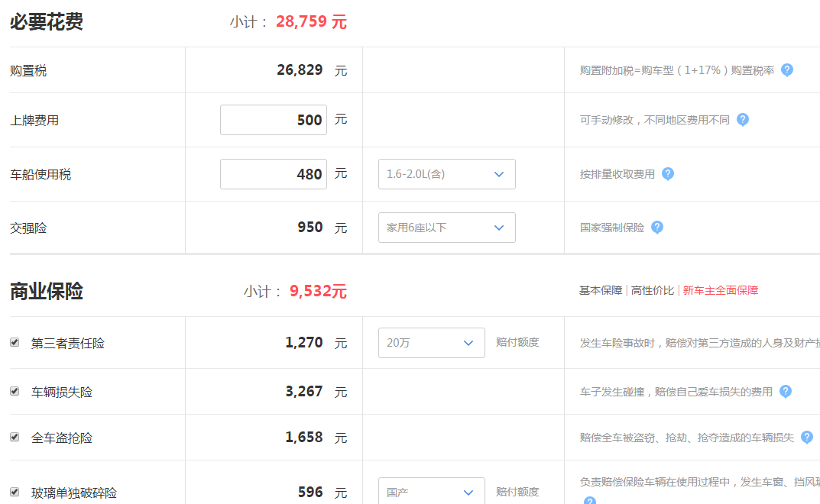Click the 上牌费用 input showing 500

click(274, 120)
